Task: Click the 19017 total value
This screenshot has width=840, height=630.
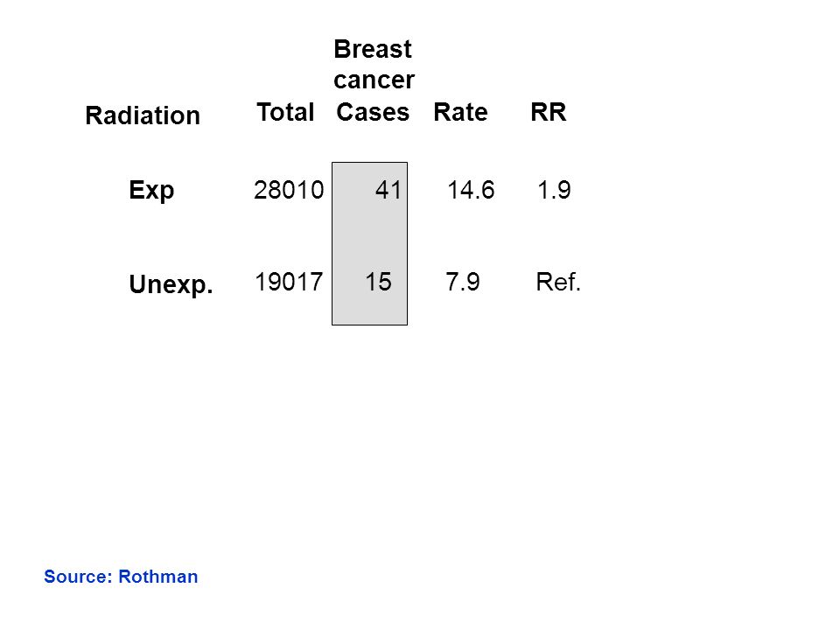Action: 289,282
